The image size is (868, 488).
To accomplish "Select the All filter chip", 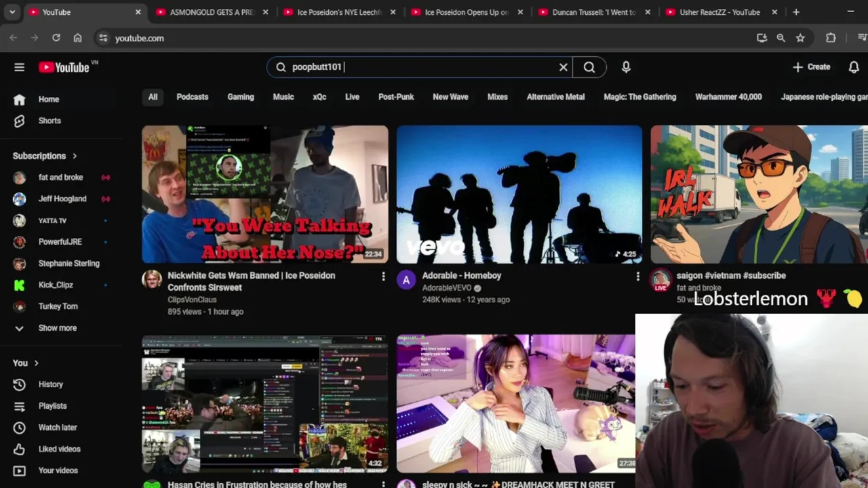I will pyautogui.click(x=153, y=97).
